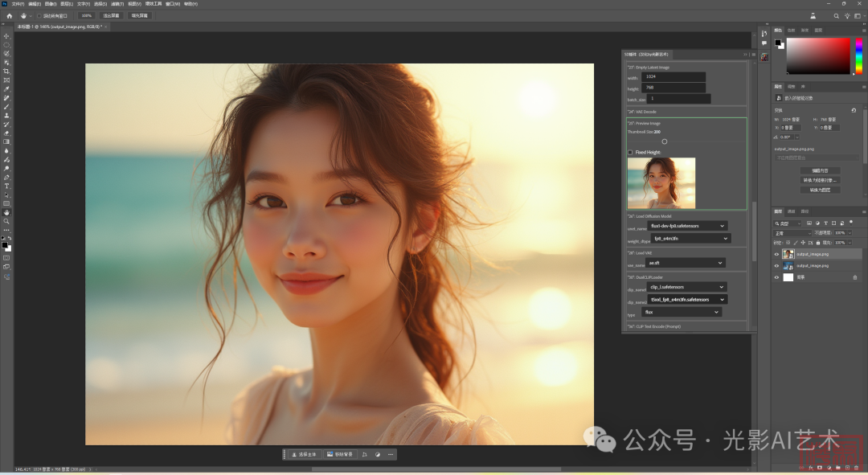Select the Zoom magnifier tool
The height and width of the screenshot is (475, 868).
click(6, 221)
